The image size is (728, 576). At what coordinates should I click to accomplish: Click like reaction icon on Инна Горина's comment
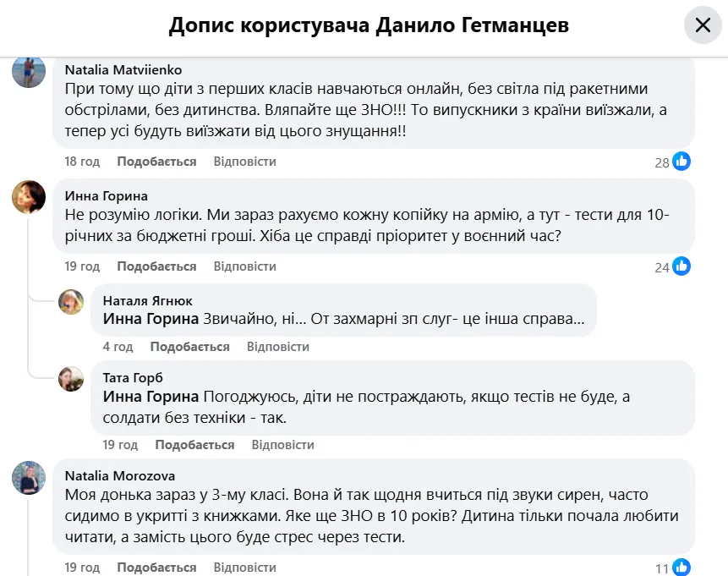[681, 266]
